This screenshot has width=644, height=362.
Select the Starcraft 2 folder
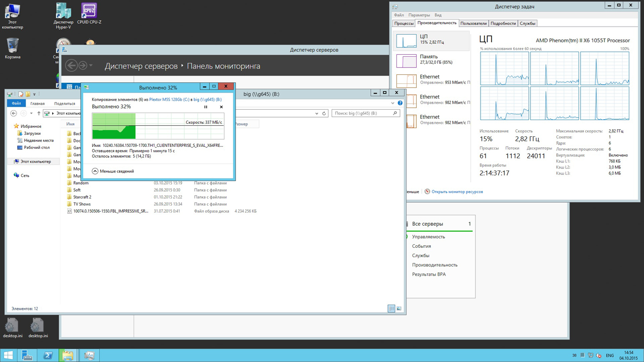pyautogui.click(x=79, y=197)
